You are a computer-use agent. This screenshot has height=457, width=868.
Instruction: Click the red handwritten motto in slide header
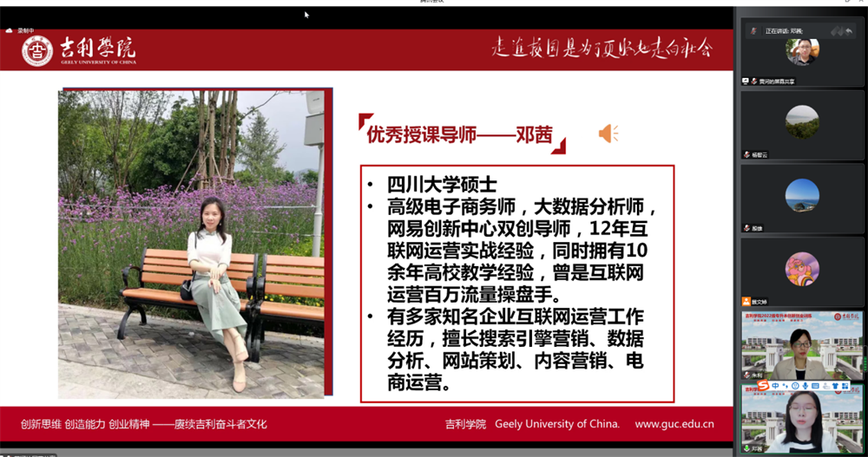(x=602, y=49)
